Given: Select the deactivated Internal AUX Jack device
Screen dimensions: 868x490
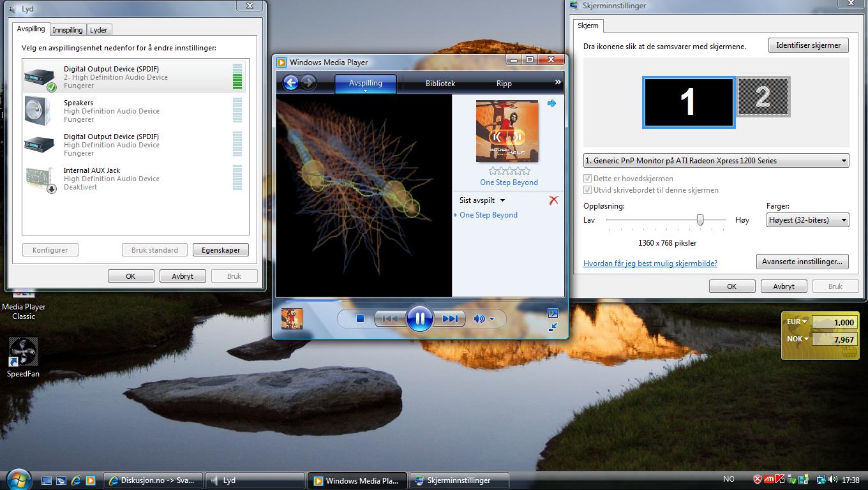Looking at the screenshot, I should tap(135, 178).
